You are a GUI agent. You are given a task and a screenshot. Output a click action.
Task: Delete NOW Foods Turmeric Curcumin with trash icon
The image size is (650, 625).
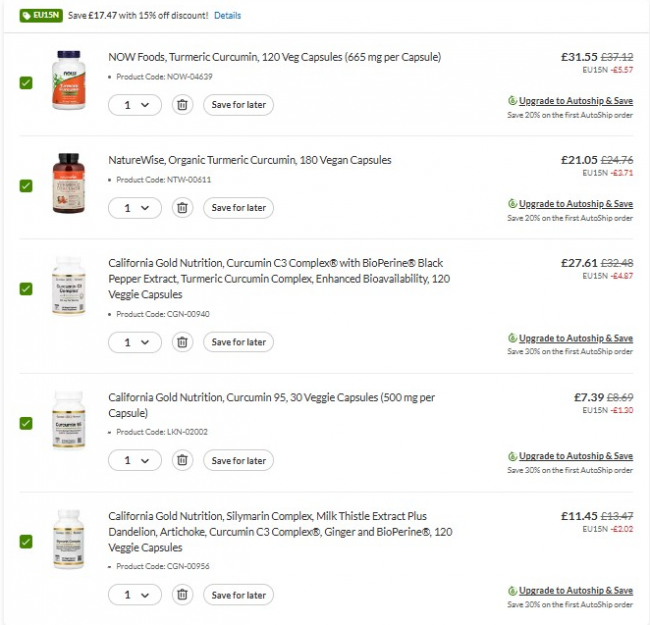point(181,104)
